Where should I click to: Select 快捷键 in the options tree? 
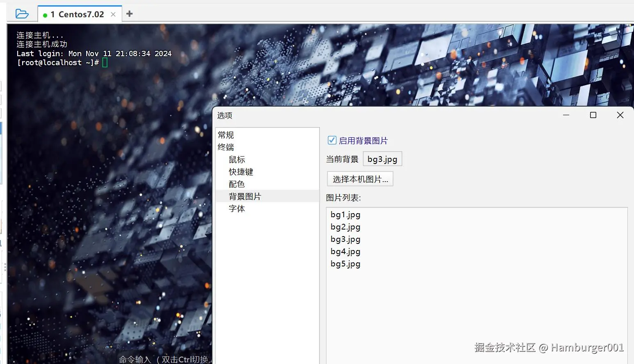click(241, 171)
